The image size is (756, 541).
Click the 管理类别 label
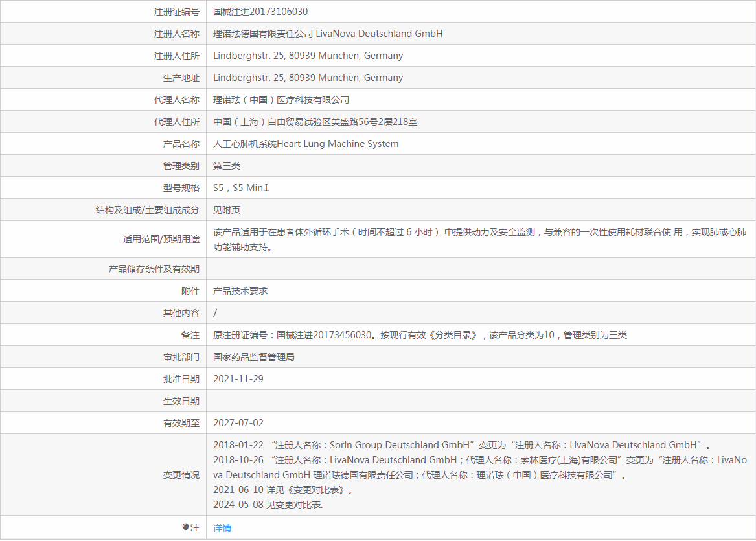click(181, 166)
